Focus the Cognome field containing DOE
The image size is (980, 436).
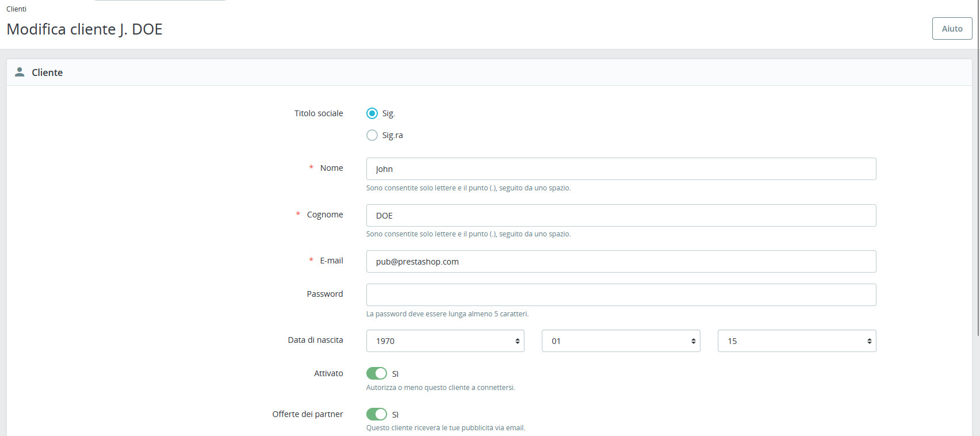621,215
